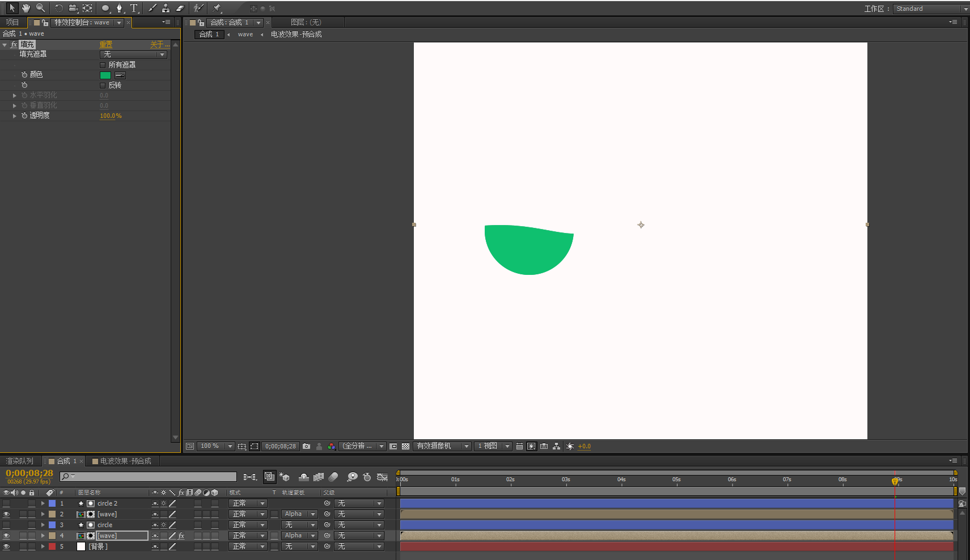The height and width of the screenshot is (560, 970).
Task: Toggle visibility of layer 2 wave
Action: [x=6, y=514]
